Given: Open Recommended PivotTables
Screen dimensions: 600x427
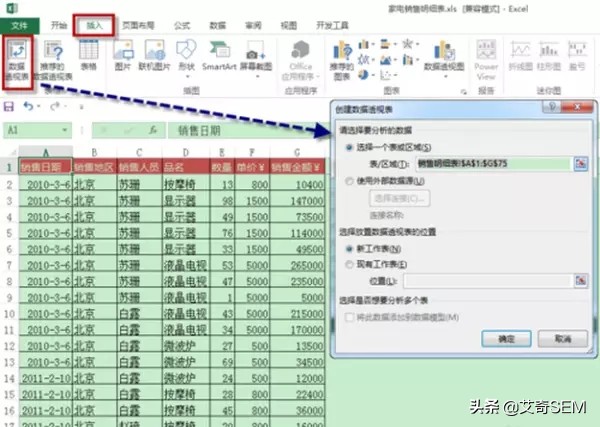Looking at the screenshot, I should pos(53,61).
